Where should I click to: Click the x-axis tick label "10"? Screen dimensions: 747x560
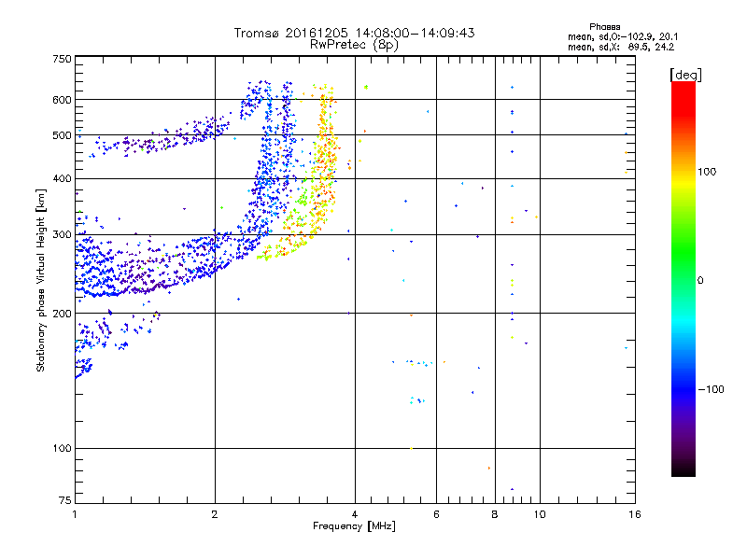click(540, 514)
